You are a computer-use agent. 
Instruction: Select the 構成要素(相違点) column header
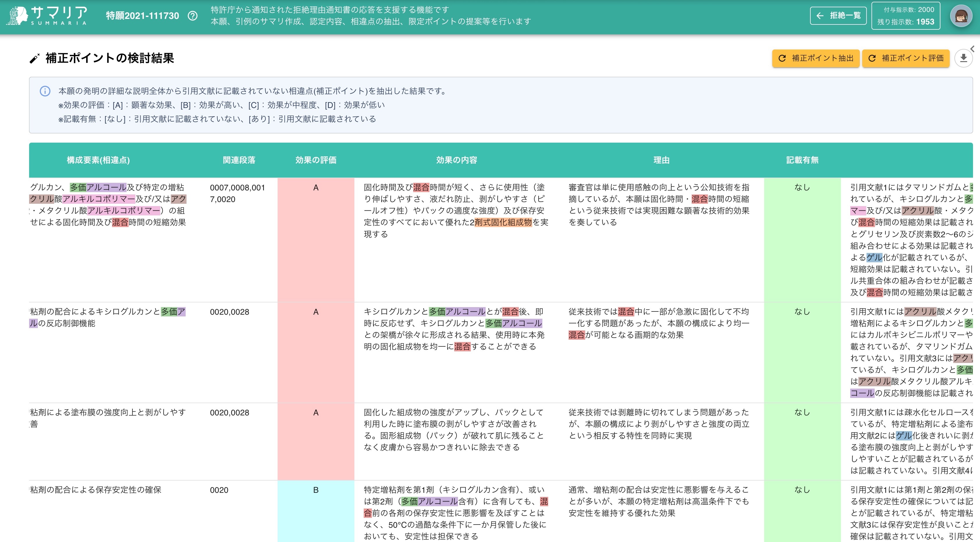click(x=97, y=160)
